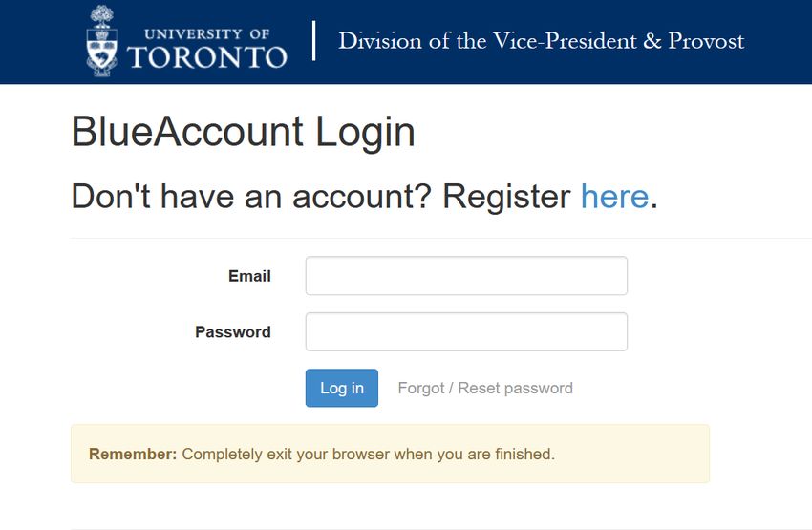Click the TORONTO wordmark in the header

pos(207,57)
